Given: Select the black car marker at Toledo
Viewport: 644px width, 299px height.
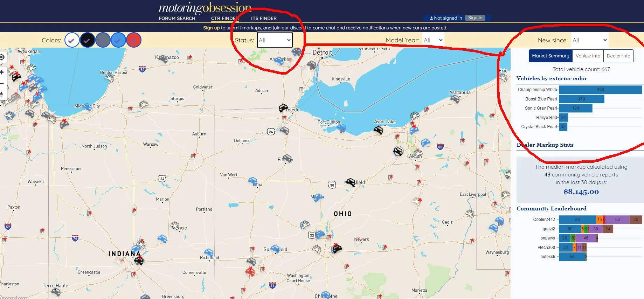Looking at the screenshot, I should pyautogui.click(x=283, y=108).
